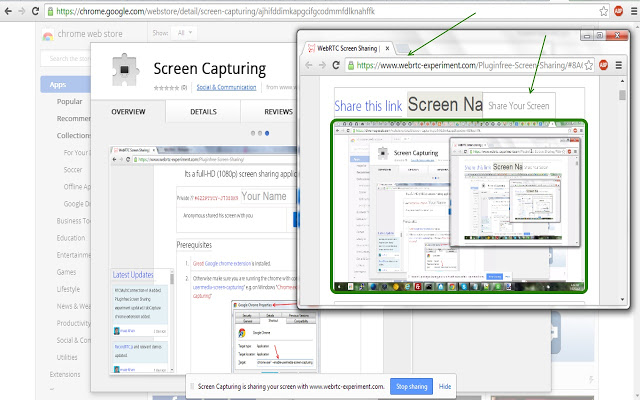Maximize the WebRTC popup window
This screenshot has height=400, width=640.
(x=600, y=36)
